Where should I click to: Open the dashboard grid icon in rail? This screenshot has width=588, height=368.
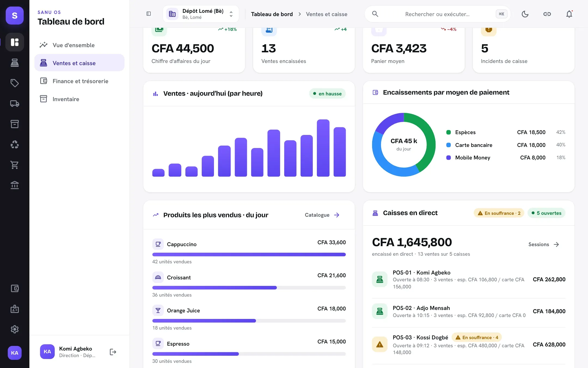(15, 42)
